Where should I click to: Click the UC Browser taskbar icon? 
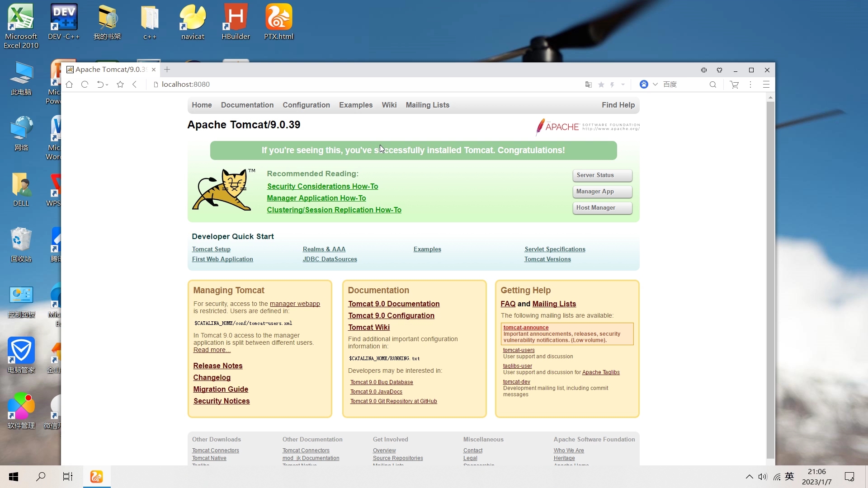point(97,477)
